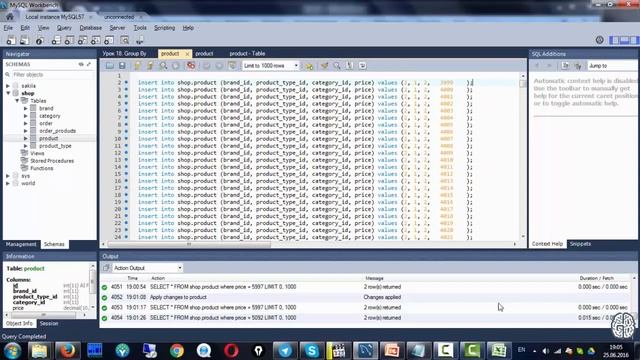Image resolution: width=640 pixels, height=360 pixels.
Task: Open the product - Table tab
Action: point(247,53)
